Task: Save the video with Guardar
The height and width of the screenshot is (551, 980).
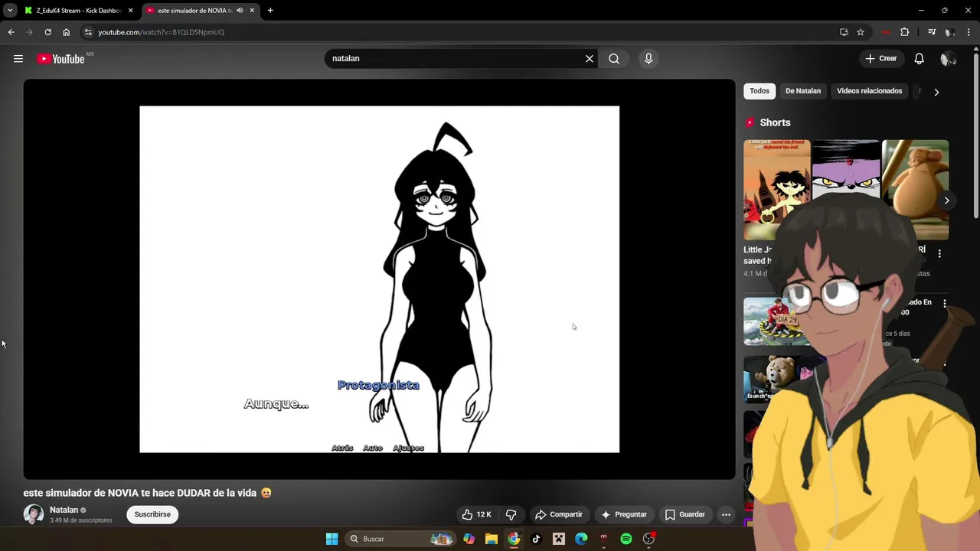Action: click(x=685, y=514)
